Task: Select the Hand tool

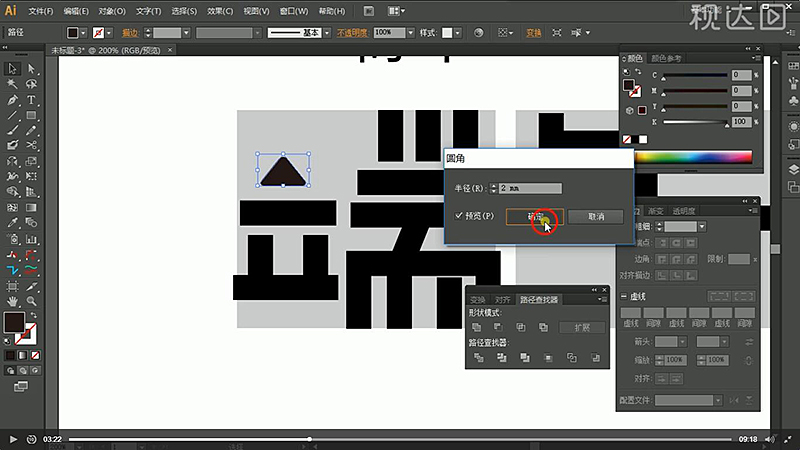Action: click(12, 301)
